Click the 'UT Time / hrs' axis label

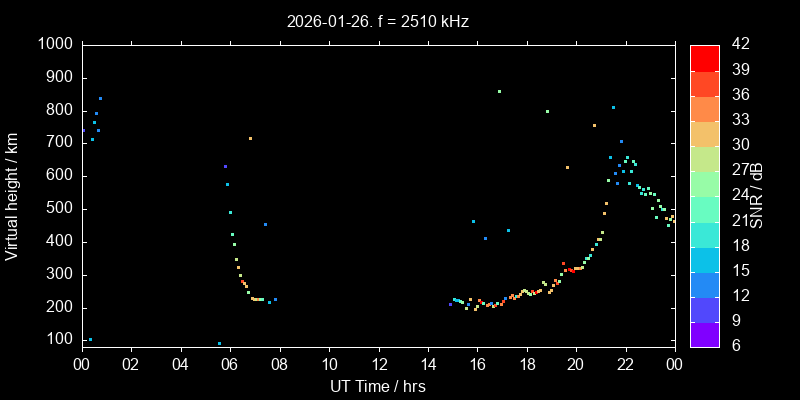(x=377, y=386)
